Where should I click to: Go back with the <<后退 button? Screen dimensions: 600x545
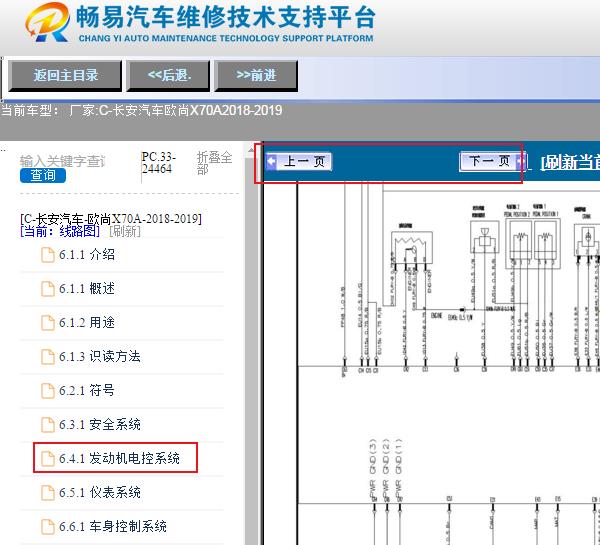point(168,75)
